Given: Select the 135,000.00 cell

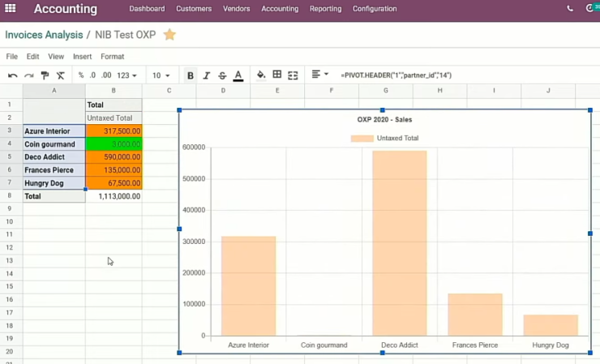Looking at the screenshot, I should click(x=114, y=170).
